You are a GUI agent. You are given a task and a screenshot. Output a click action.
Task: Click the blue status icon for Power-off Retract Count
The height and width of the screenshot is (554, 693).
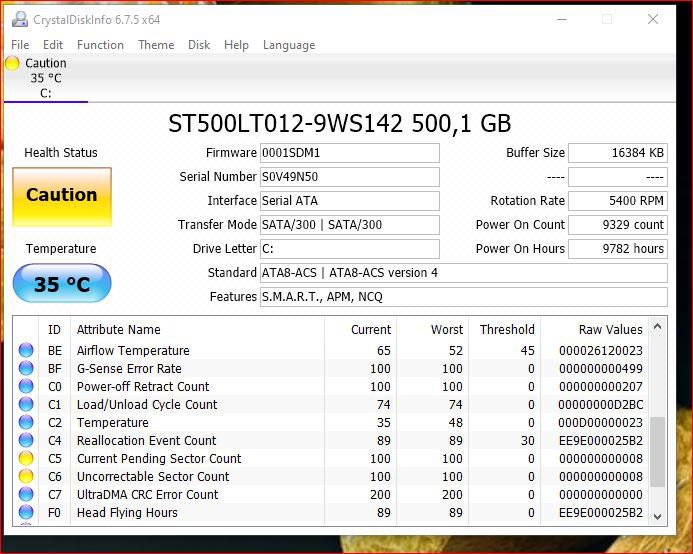[x=26, y=386]
